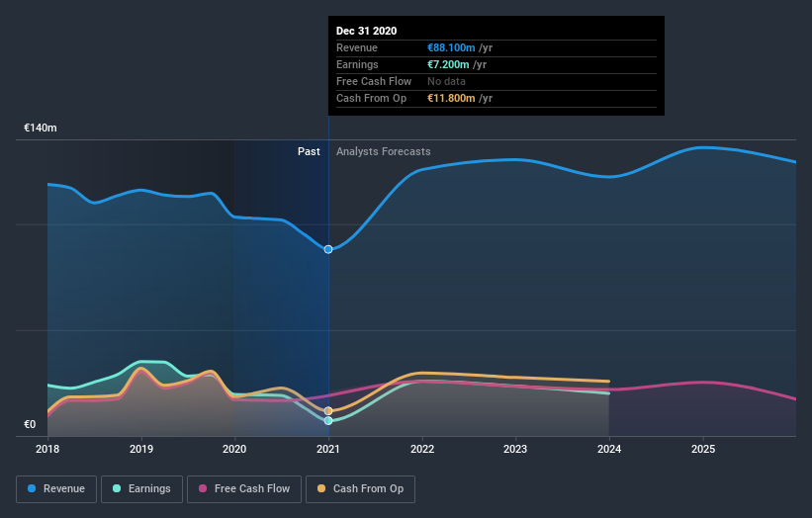Screen dimensions: 812x518
Task: Click the 2023 x-axis label
Action: point(515,449)
